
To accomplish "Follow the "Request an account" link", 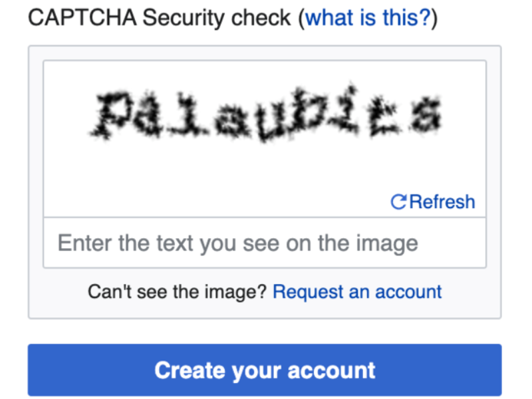I will (x=357, y=291).
